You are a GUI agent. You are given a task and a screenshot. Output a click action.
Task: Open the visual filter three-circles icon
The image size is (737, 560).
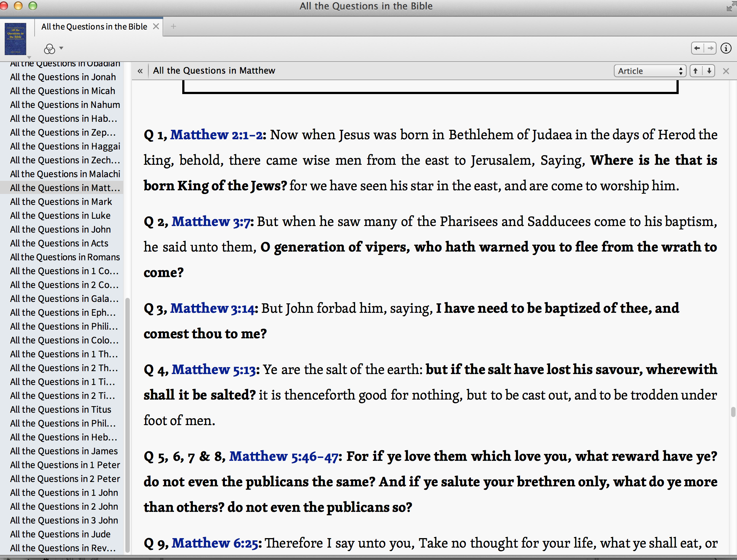(50, 48)
